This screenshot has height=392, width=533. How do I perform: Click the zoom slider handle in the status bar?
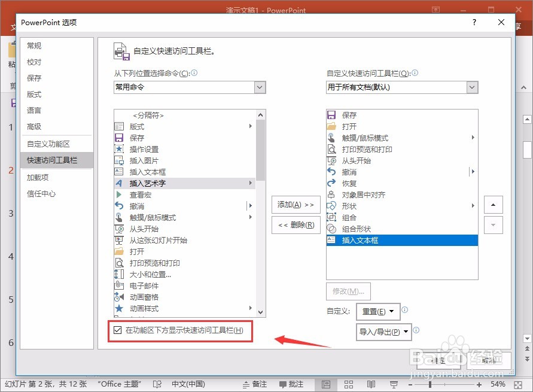430,385
